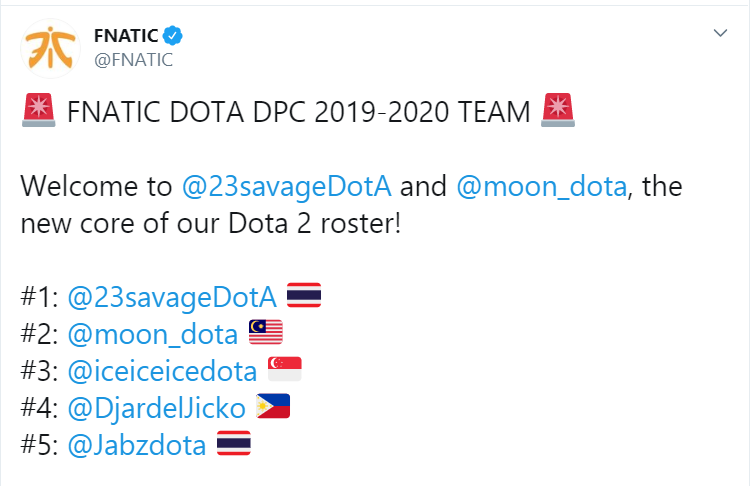Click the FNATIC DOTA DPC 2019-2020 TEAM headline text
Screen dimensions: 752x486
pos(298,112)
